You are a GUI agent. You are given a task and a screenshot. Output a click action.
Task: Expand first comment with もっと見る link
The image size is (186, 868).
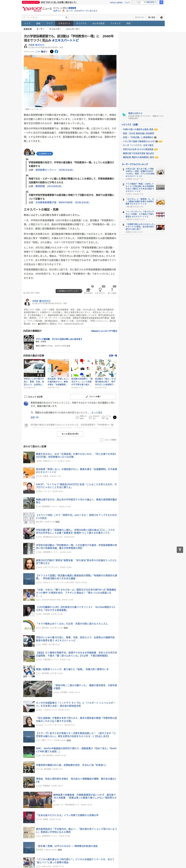97,412
